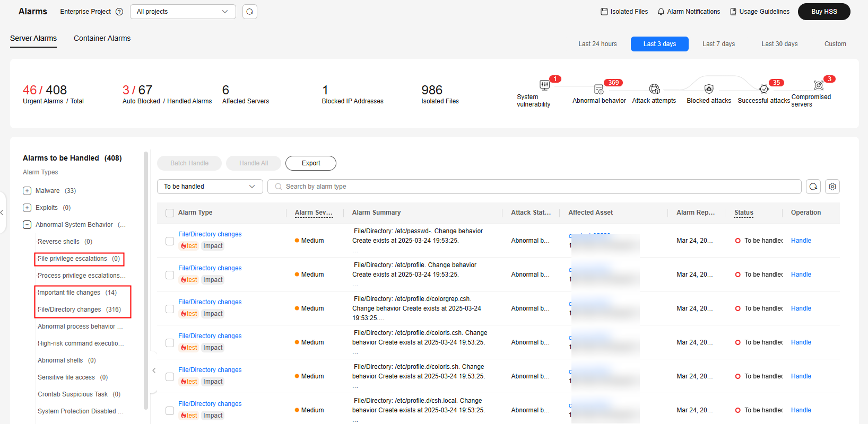Viewport: 868px width, 424px height.
Task: Expand the Malware alarm type
Action: (27, 191)
